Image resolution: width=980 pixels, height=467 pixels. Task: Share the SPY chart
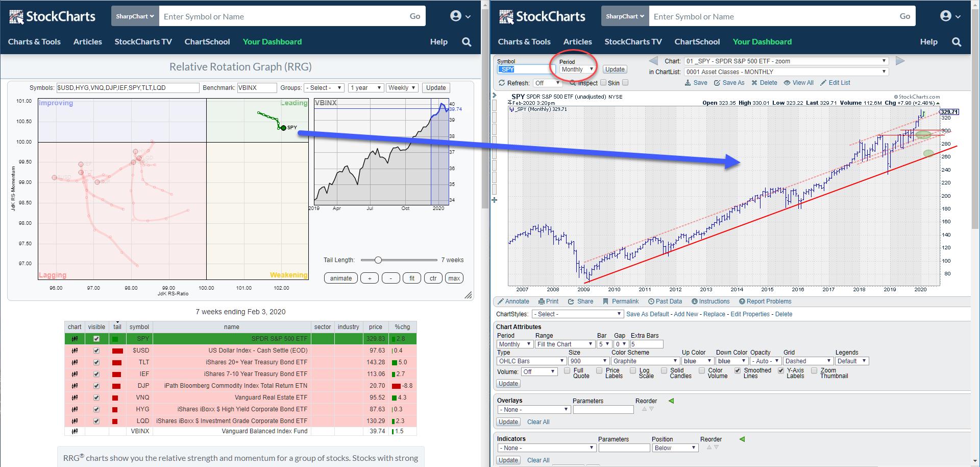pyautogui.click(x=581, y=301)
